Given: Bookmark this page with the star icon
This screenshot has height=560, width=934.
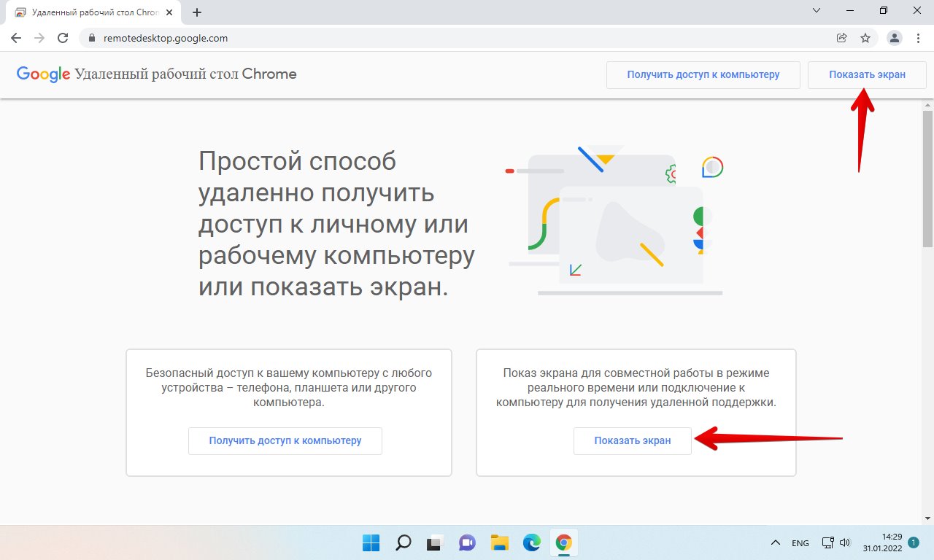Looking at the screenshot, I should 865,38.
